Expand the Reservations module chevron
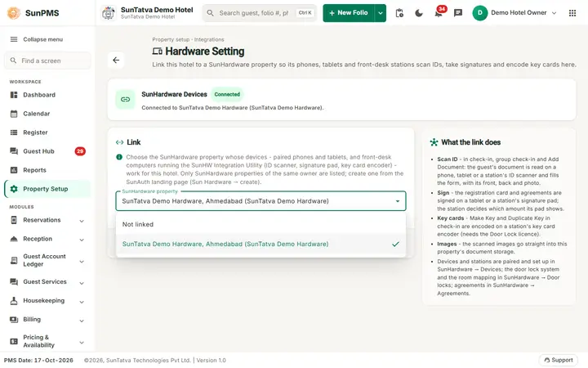The height and width of the screenshot is (368, 588). coord(82,221)
